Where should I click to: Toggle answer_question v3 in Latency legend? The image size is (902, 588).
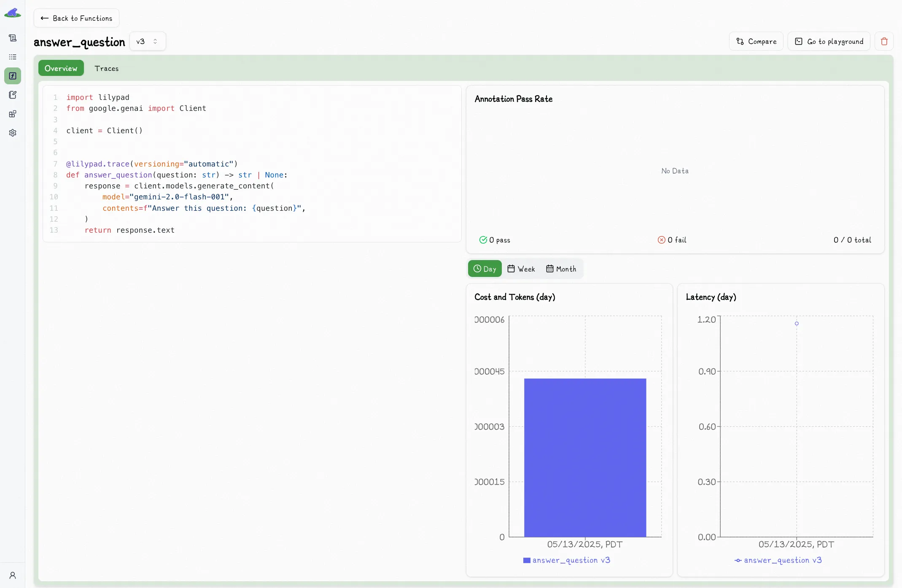779,560
